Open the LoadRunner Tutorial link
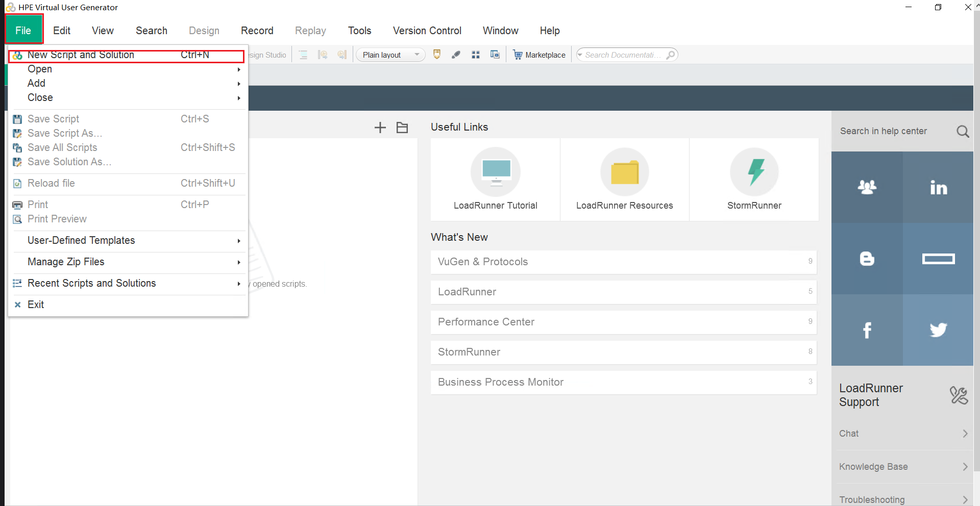This screenshot has height=506, width=980. point(496,180)
